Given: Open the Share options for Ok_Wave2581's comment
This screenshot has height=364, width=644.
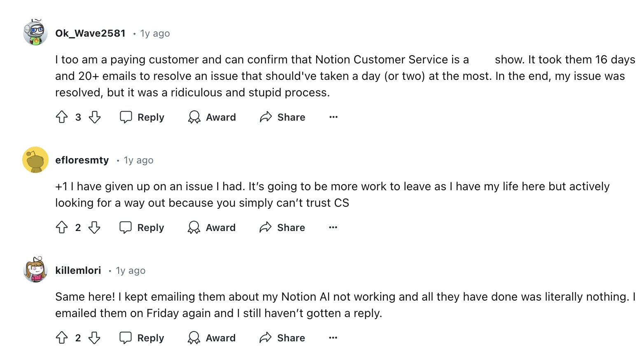Looking at the screenshot, I should point(282,117).
